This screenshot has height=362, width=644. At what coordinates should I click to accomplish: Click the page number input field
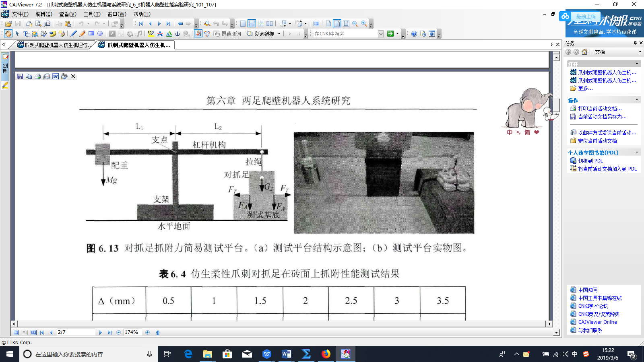pyautogui.click(x=76, y=333)
